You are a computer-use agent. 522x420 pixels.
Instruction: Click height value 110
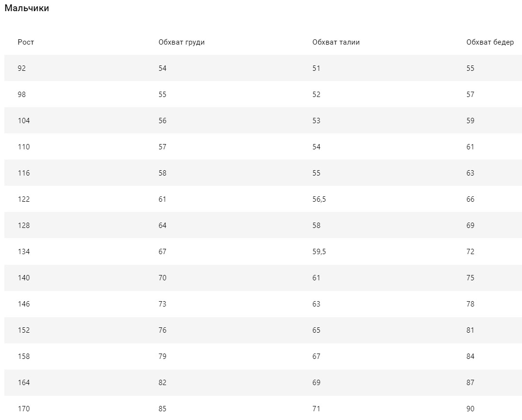pyautogui.click(x=24, y=147)
